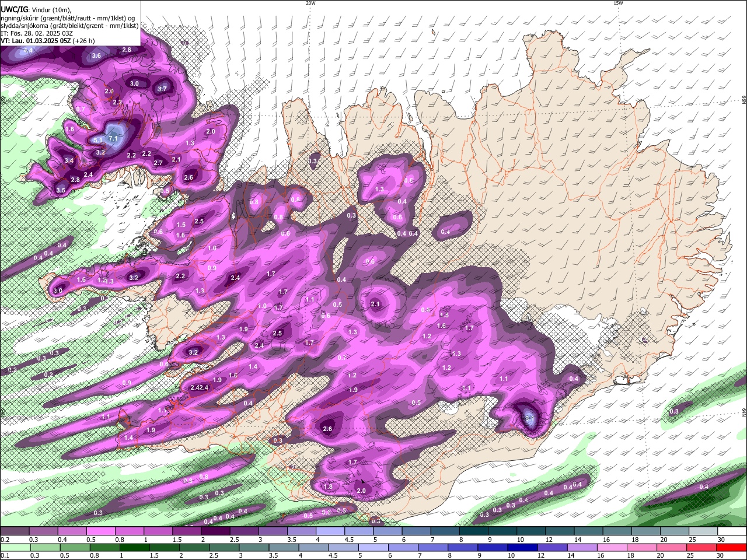Click the 'UWC/IG: Vindur (10m)' title line

(36, 9)
